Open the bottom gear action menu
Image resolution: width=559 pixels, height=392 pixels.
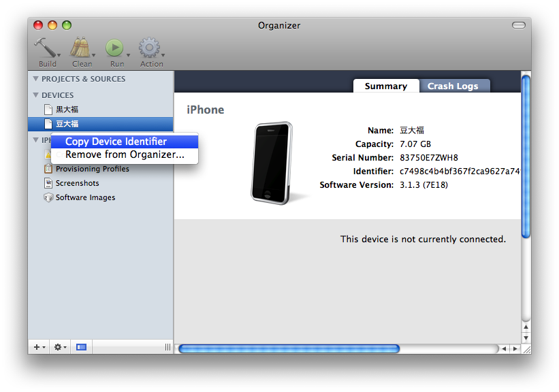(x=59, y=347)
